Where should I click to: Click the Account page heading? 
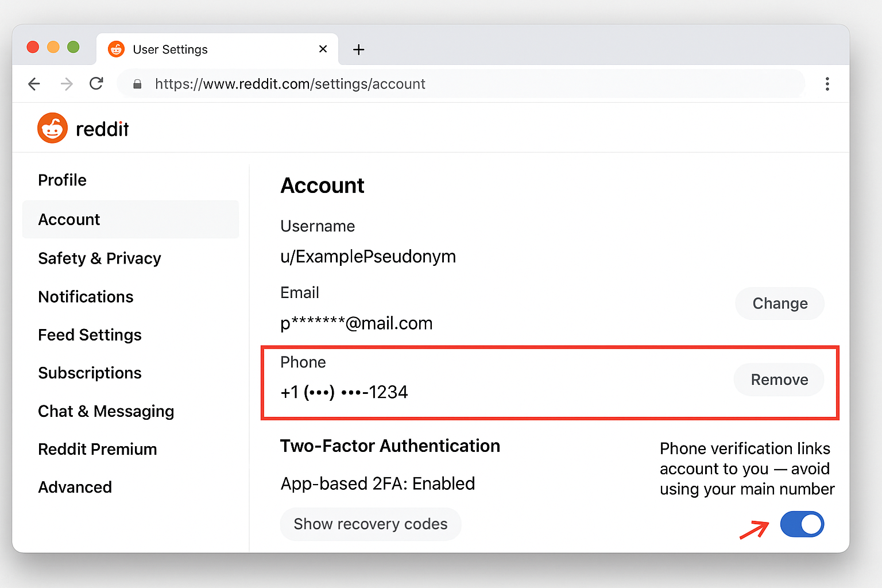[x=322, y=185]
